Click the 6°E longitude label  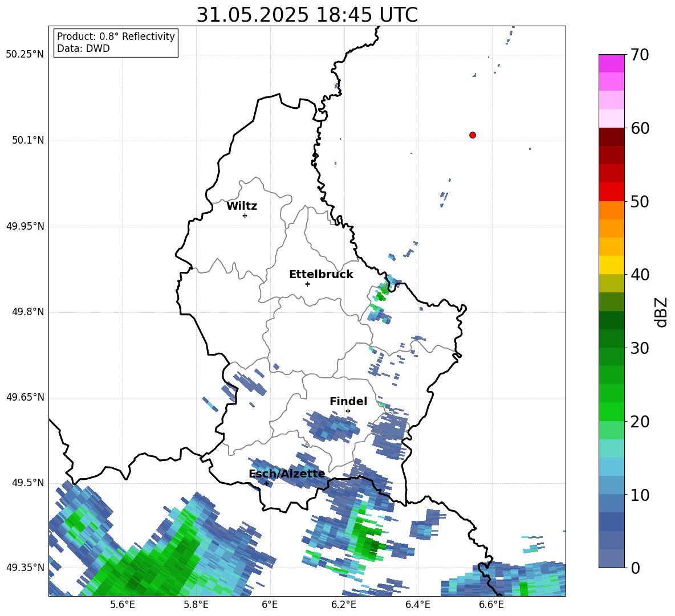pos(270,605)
